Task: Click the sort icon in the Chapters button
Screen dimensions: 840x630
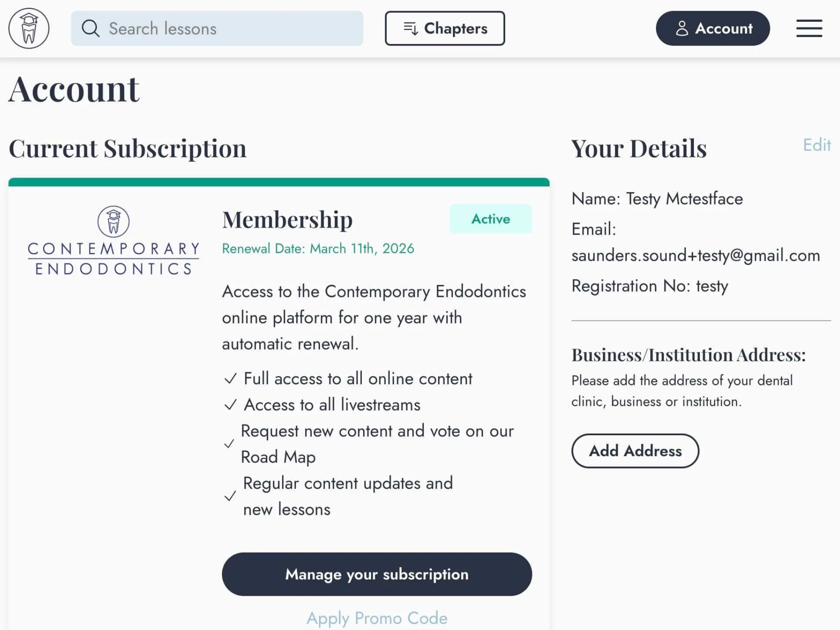Action: pyautogui.click(x=411, y=28)
